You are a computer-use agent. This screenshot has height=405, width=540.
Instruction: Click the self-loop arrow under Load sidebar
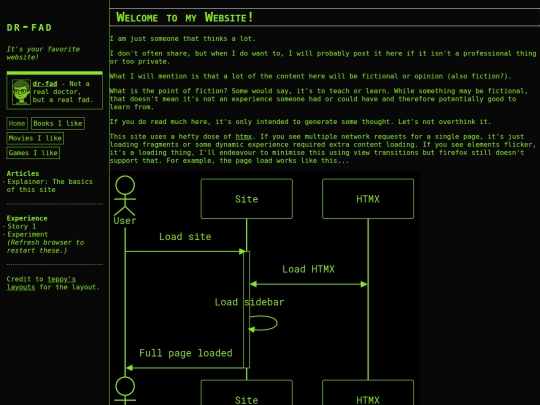(x=263, y=323)
